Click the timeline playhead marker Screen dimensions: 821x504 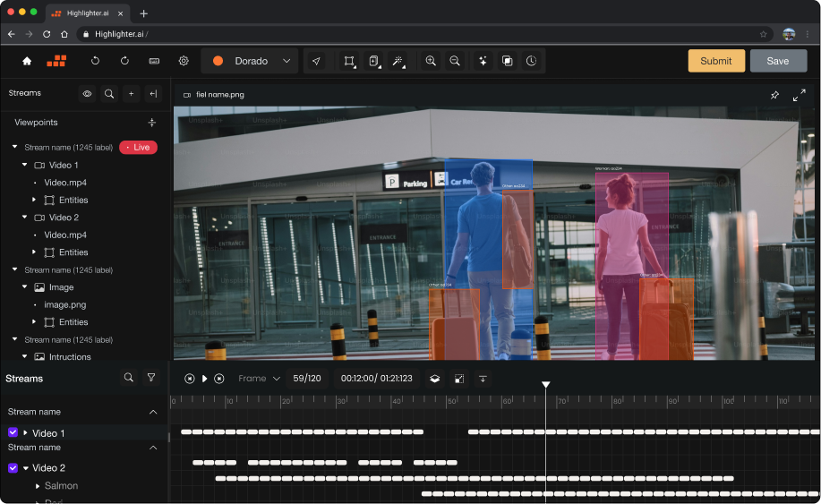coord(545,385)
